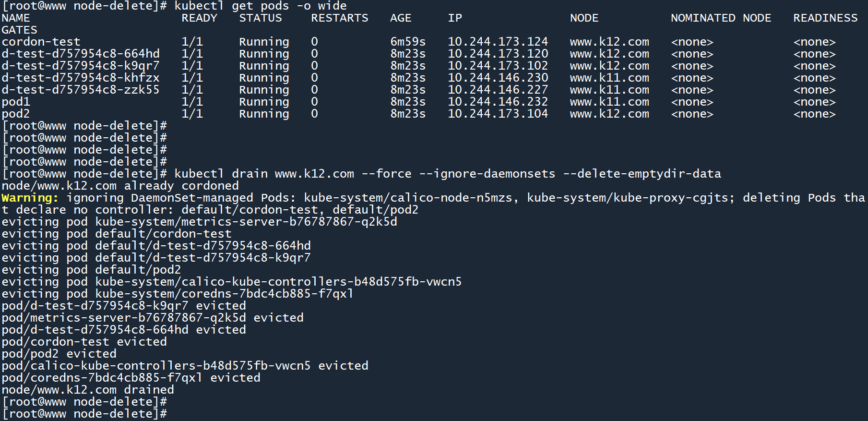Click the READINESS column header

[825, 18]
